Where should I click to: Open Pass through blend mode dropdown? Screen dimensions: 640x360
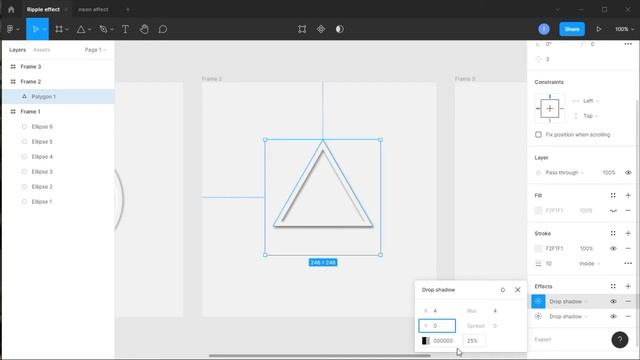564,173
